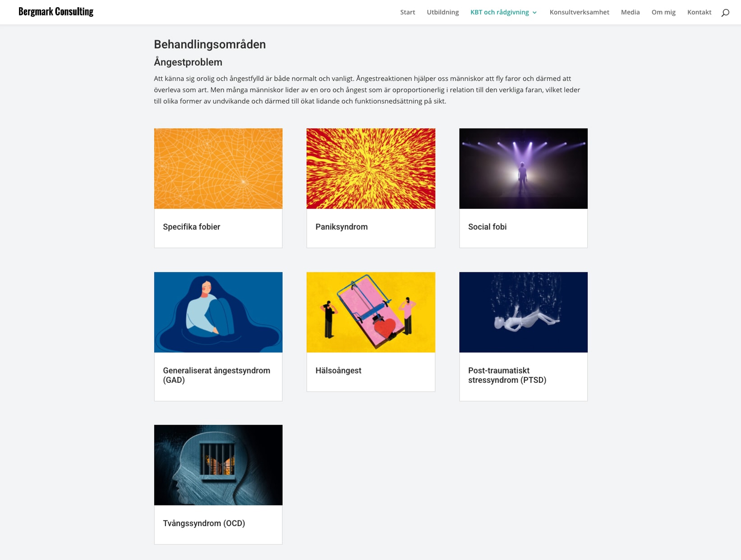
Task: Open the Specifika fobier link
Action: 191,227
